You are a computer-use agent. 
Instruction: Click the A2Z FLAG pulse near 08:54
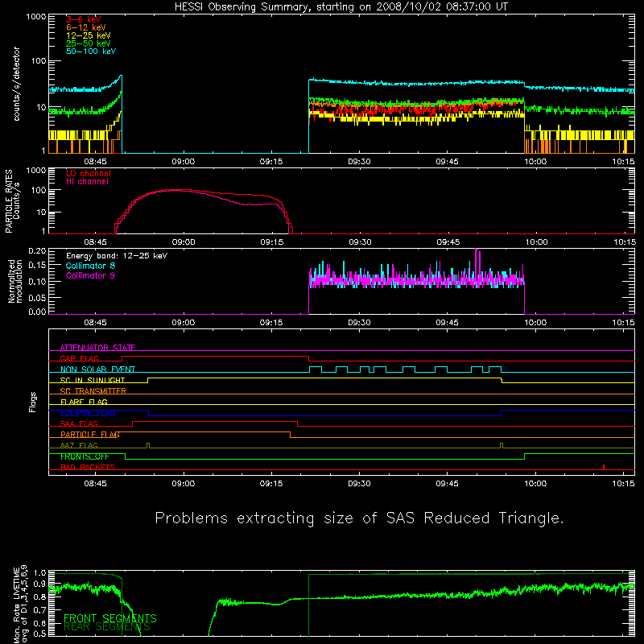point(148,445)
